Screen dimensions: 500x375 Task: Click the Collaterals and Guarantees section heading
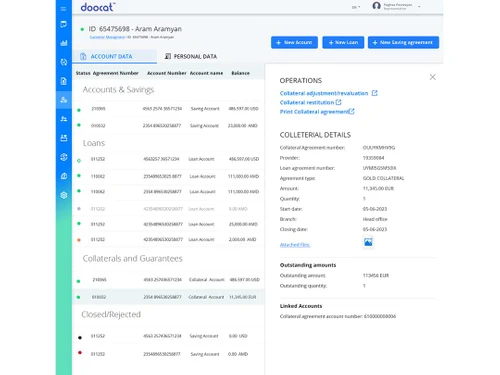(133, 259)
